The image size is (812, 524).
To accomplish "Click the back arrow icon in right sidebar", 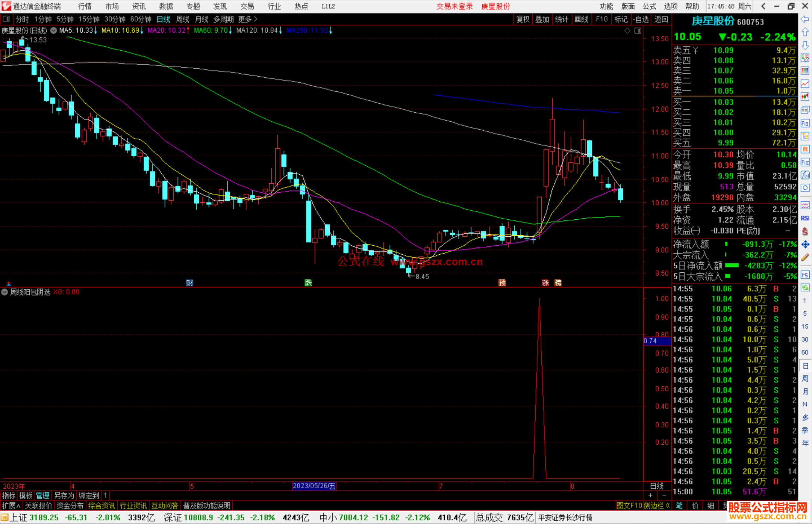I will (805, 19).
